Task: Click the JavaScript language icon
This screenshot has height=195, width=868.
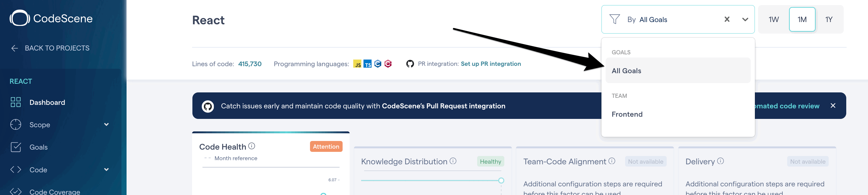Action: (357, 64)
